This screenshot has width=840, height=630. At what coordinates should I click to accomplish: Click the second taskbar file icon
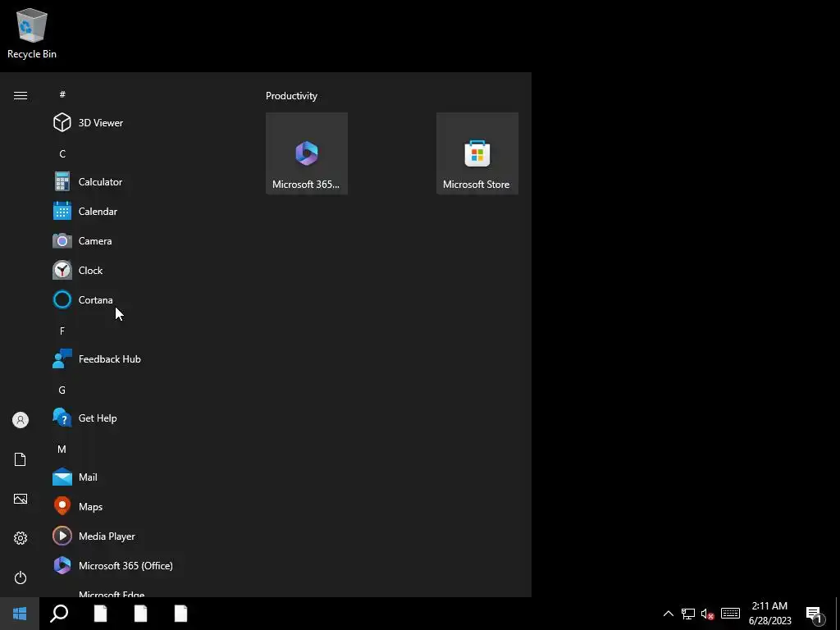141,614
